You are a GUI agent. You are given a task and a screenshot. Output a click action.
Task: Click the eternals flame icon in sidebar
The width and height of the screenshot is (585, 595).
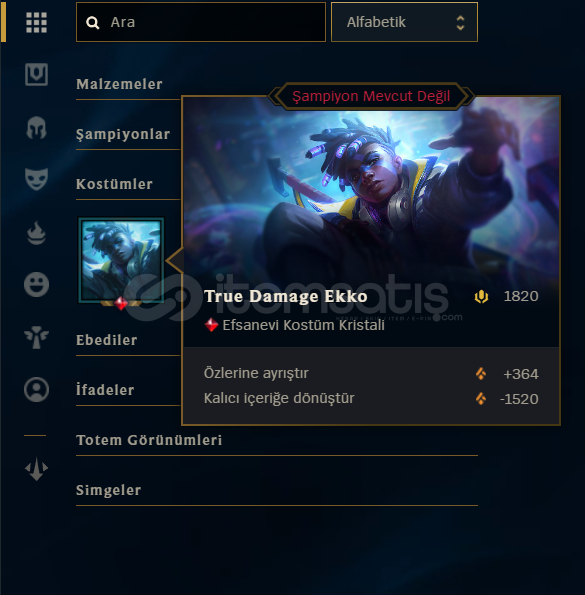36,233
